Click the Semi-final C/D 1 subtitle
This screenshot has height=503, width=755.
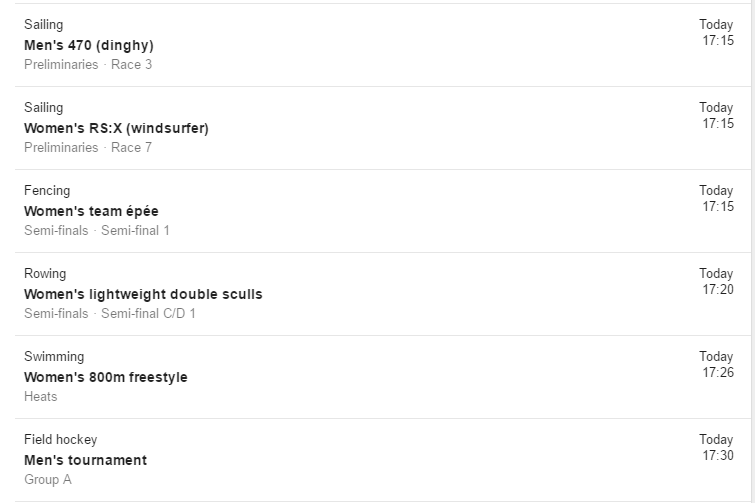click(148, 313)
